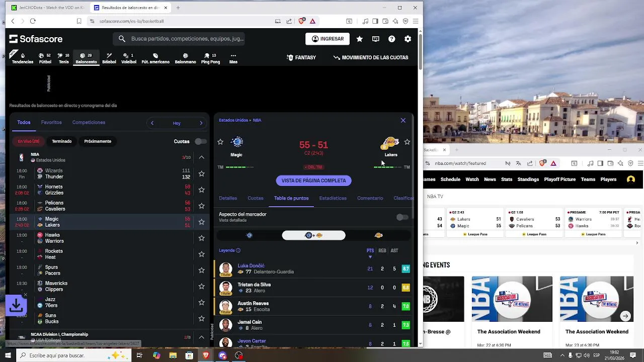
Task: Open the help question mark icon
Action: coord(391,39)
